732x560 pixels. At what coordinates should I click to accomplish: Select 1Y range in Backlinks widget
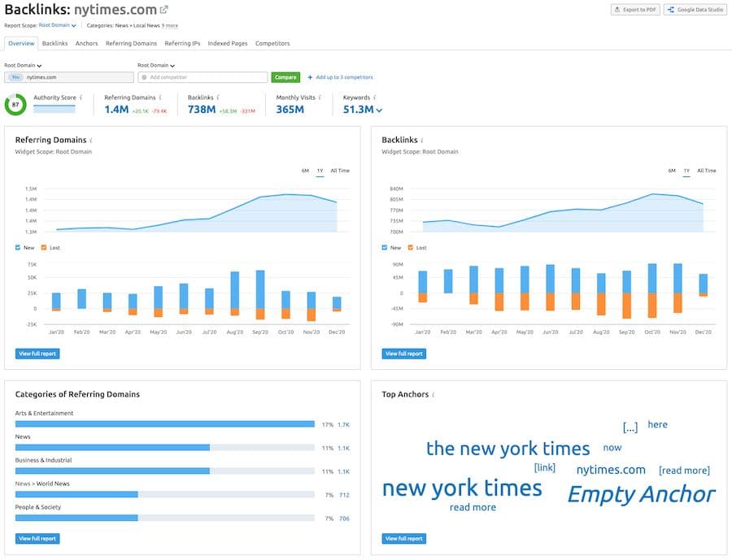click(686, 171)
